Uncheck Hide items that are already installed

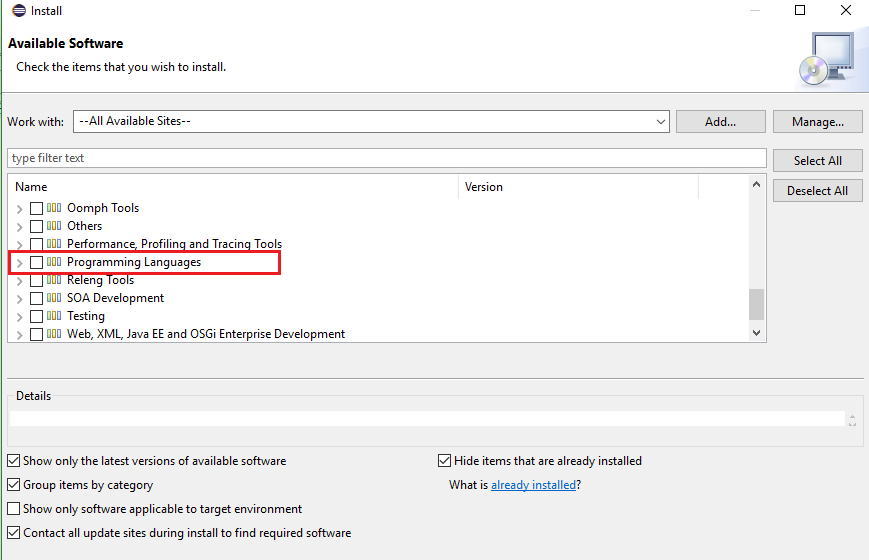coord(444,461)
